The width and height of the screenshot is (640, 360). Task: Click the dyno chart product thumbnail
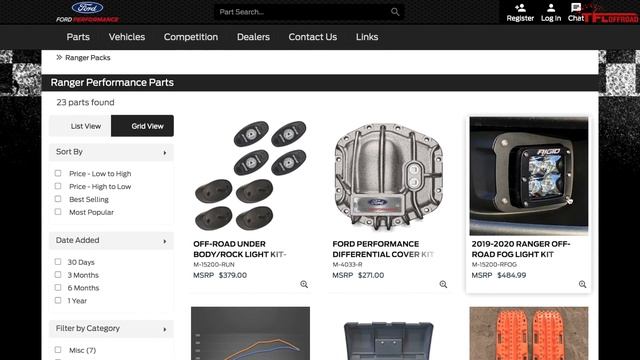coord(250,333)
